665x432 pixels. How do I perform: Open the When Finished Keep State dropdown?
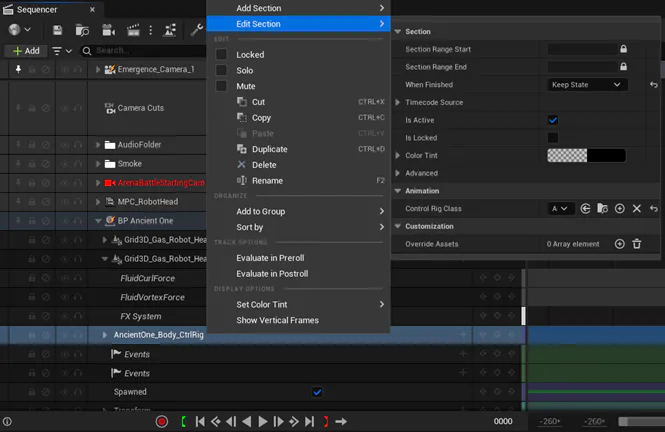point(587,85)
